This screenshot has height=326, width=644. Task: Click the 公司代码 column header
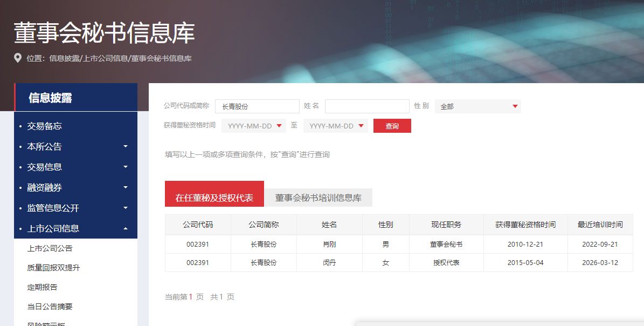tap(198, 225)
